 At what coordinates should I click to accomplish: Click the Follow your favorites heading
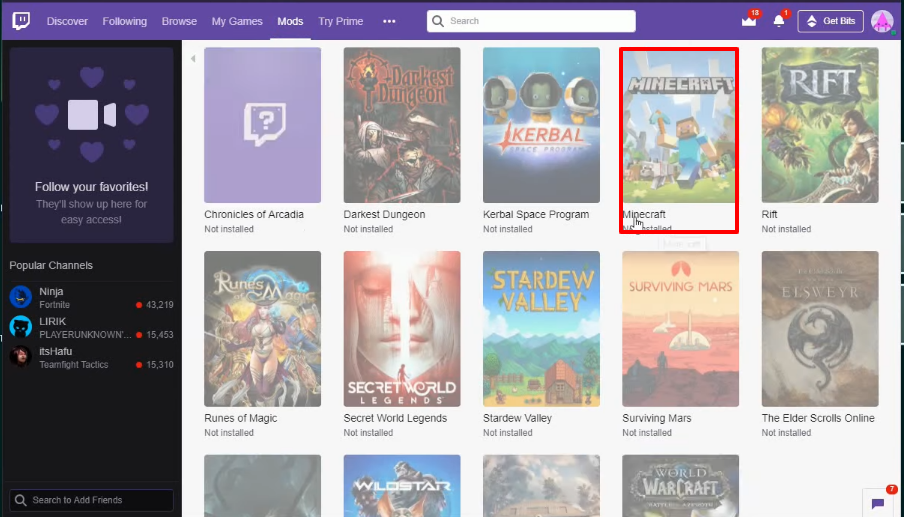(x=91, y=187)
